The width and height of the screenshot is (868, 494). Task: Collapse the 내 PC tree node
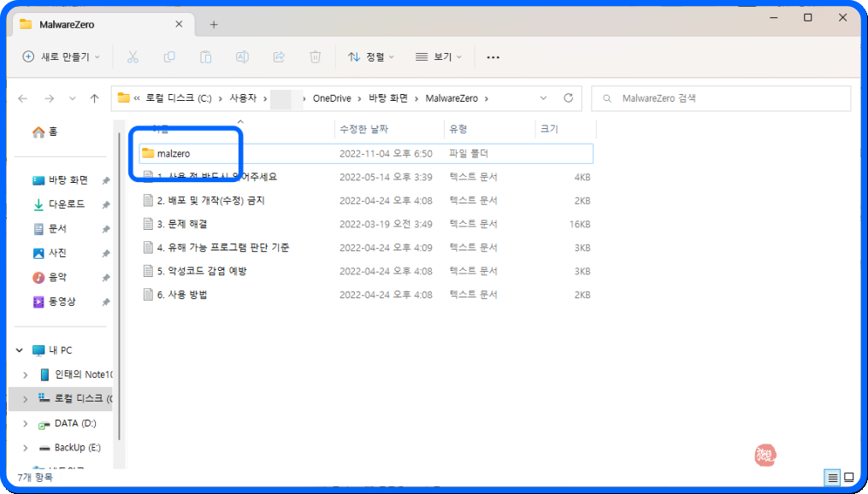point(20,350)
